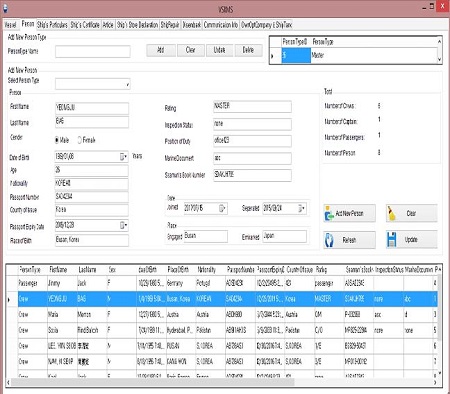Open calendar icon of Separated date
This screenshot has height=394, width=450.
pyautogui.click(x=301, y=208)
